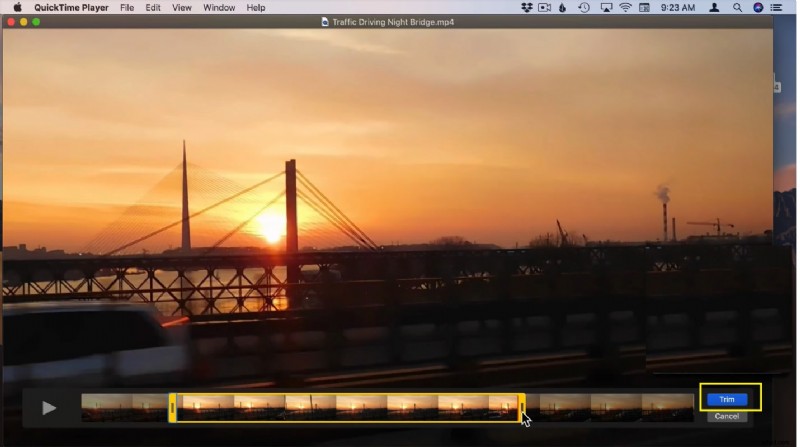Viewport: 800px width, 447px height.
Task: Open Notification Center list icon
Action: point(777,7)
